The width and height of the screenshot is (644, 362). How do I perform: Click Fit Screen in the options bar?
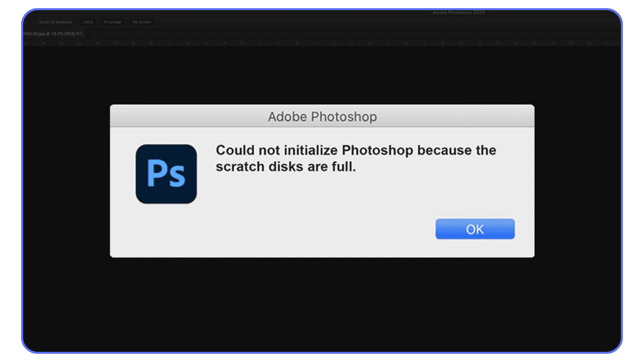pos(112,22)
